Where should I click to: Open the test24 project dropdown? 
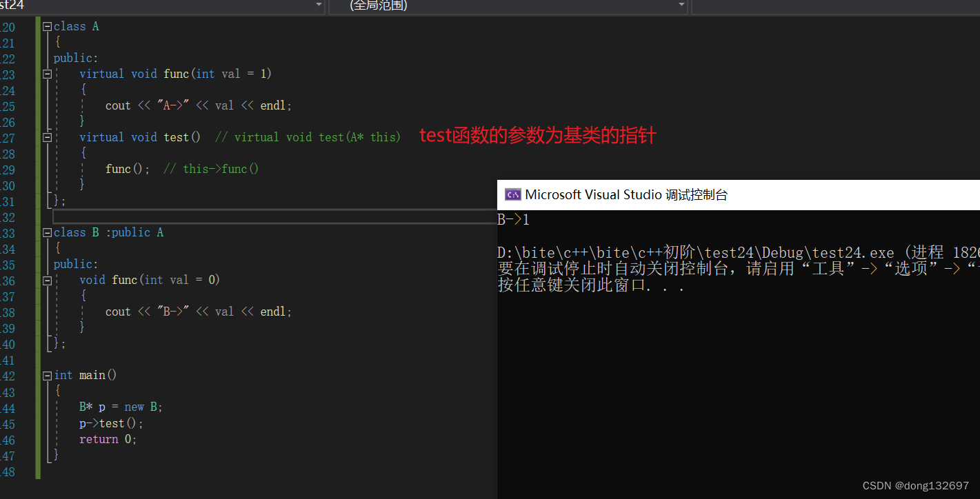tap(319, 6)
